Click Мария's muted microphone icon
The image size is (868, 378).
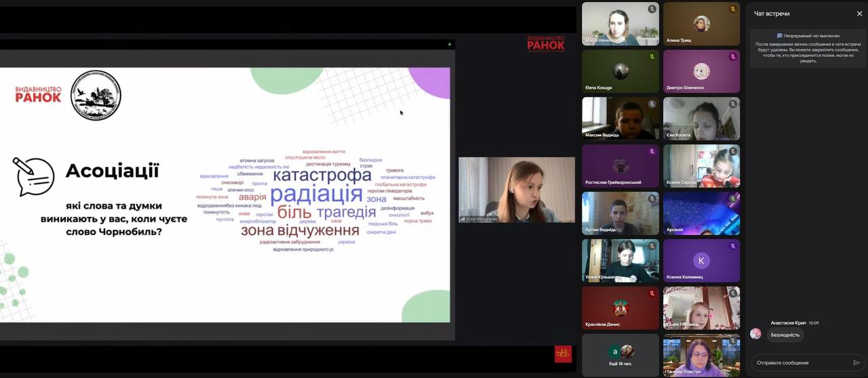click(x=652, y=9)
